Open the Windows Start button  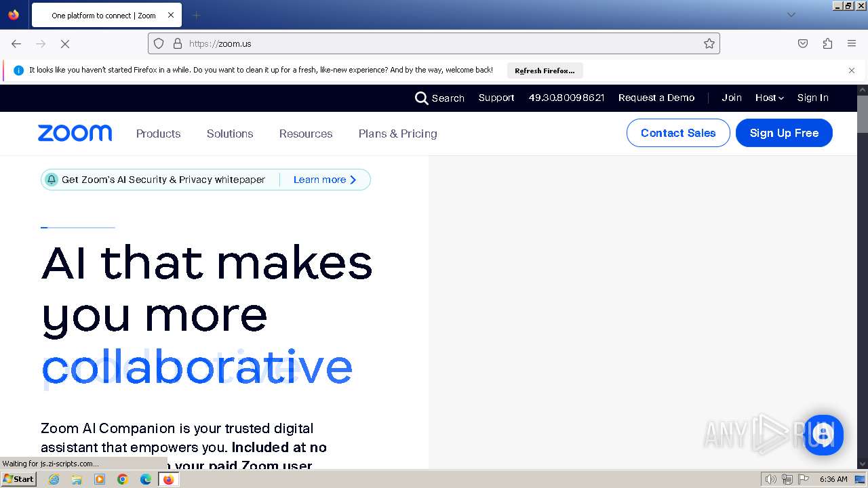(19, 479)
